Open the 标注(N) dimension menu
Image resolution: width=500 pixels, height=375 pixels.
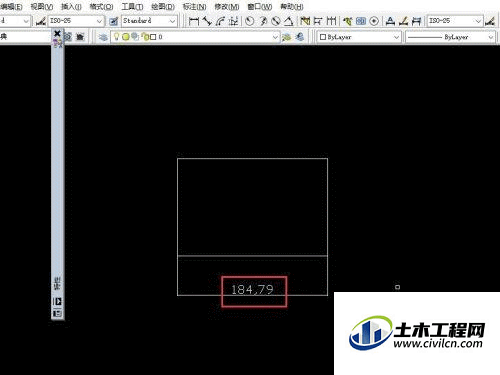pyautogui.click(x=194, y=7)
